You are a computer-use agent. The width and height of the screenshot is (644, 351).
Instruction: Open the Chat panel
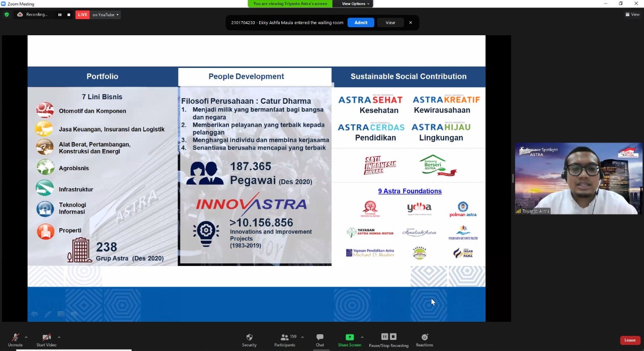pyautogui.click(x=319, y=340)
